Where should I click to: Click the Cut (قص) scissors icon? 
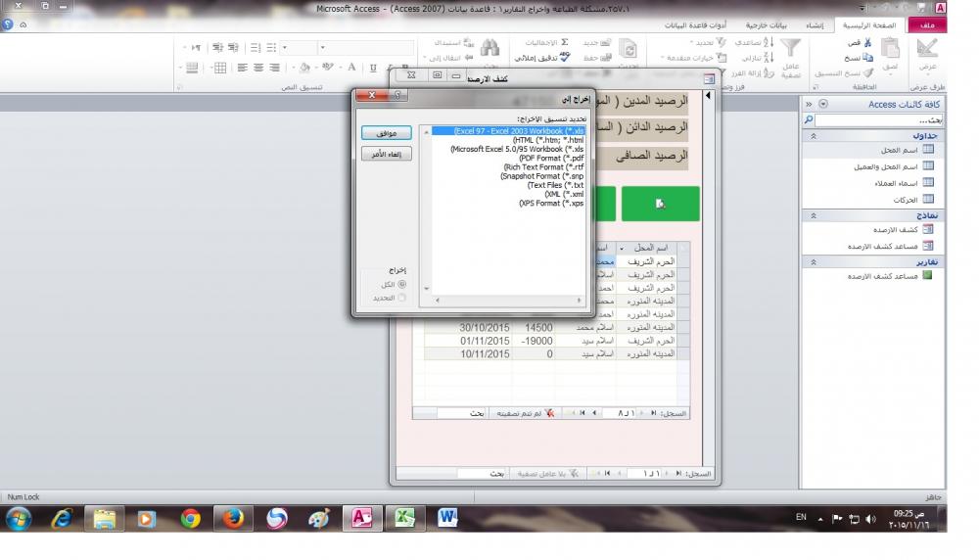(x=867, y=42)
